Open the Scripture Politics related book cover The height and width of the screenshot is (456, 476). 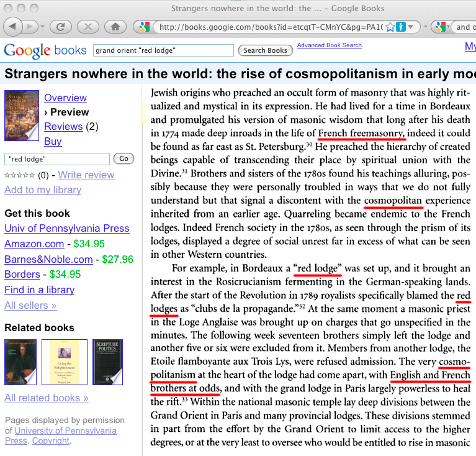[107, 362]
